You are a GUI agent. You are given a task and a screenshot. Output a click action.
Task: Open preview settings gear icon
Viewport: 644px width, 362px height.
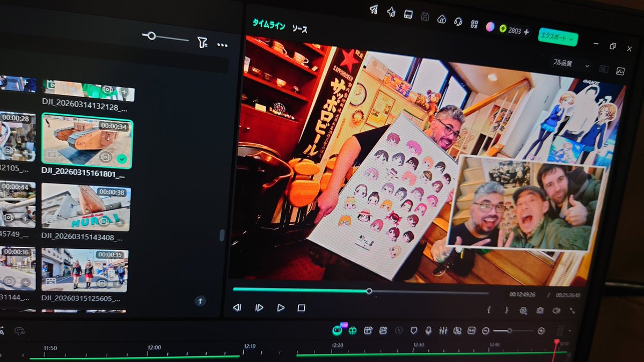coord(523,310)
